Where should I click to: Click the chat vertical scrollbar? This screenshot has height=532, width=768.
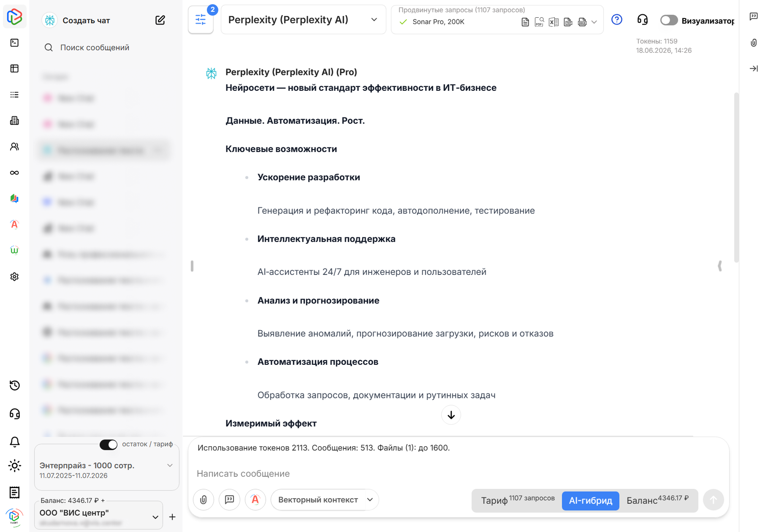pos(736,177)
